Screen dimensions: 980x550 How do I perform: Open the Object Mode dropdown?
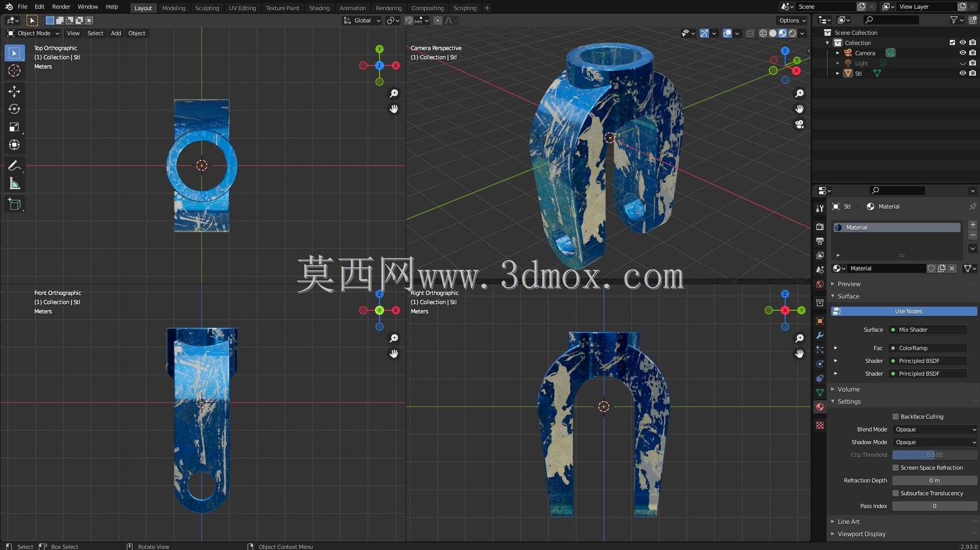[33, 33]
